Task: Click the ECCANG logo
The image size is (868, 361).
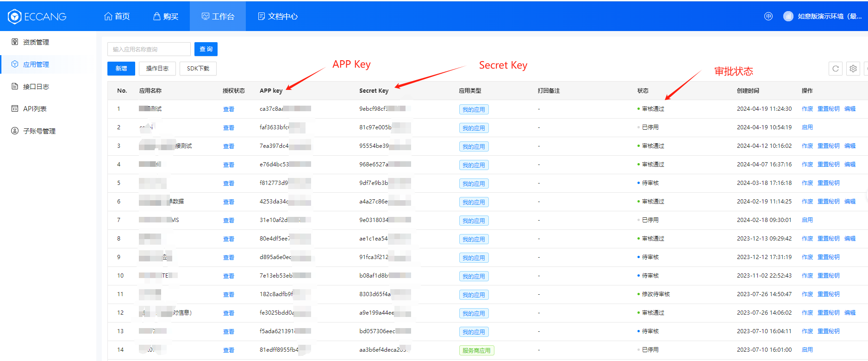Action: [37, 16]
